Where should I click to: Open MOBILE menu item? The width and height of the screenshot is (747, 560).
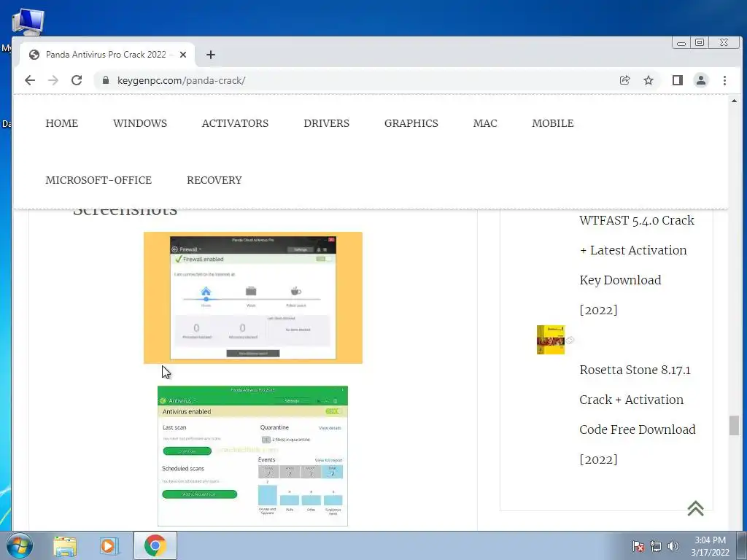point(553,123)
